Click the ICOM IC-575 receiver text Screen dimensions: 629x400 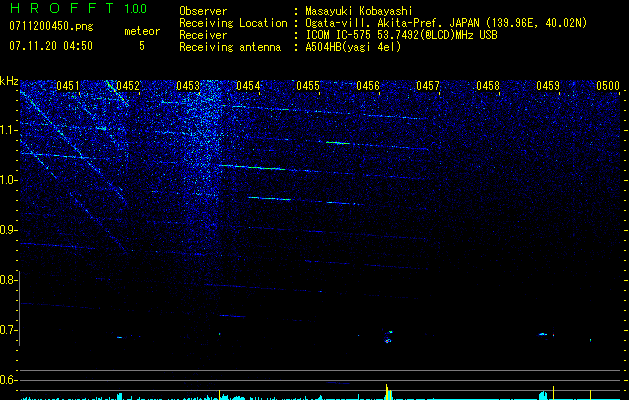point(401,35)
